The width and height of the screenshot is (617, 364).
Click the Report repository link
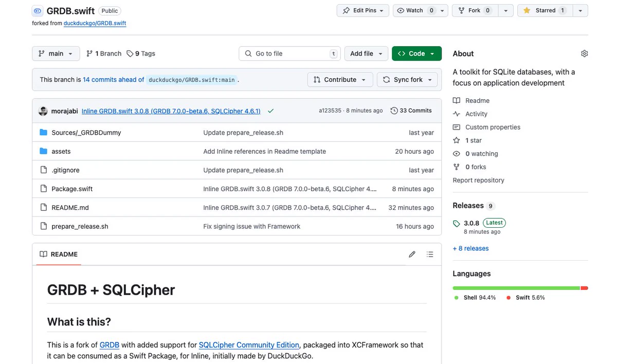[478, 180]
